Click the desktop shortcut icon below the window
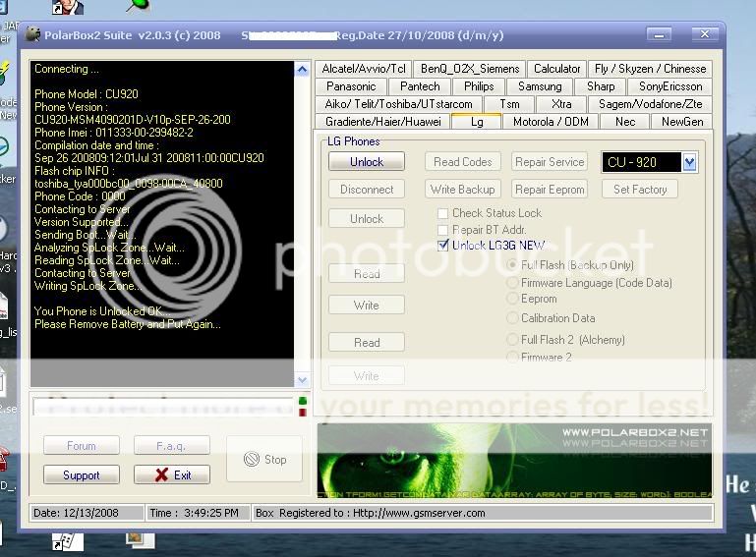 [68, 541]
